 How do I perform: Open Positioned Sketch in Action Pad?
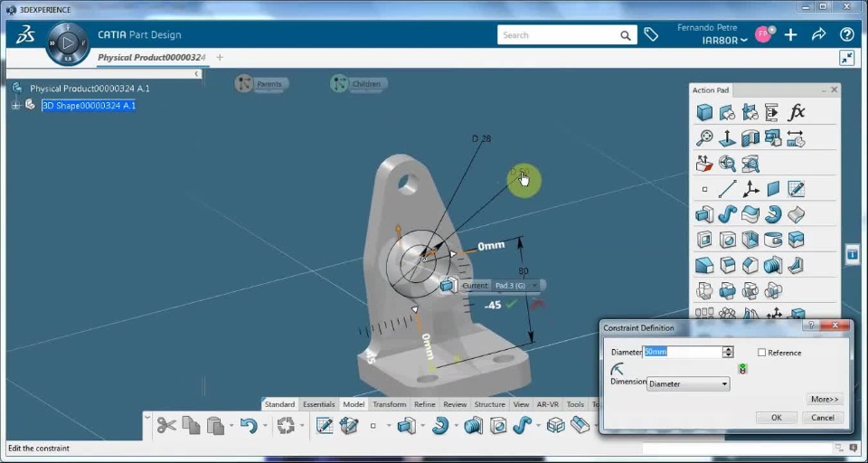tap(796, 189)
